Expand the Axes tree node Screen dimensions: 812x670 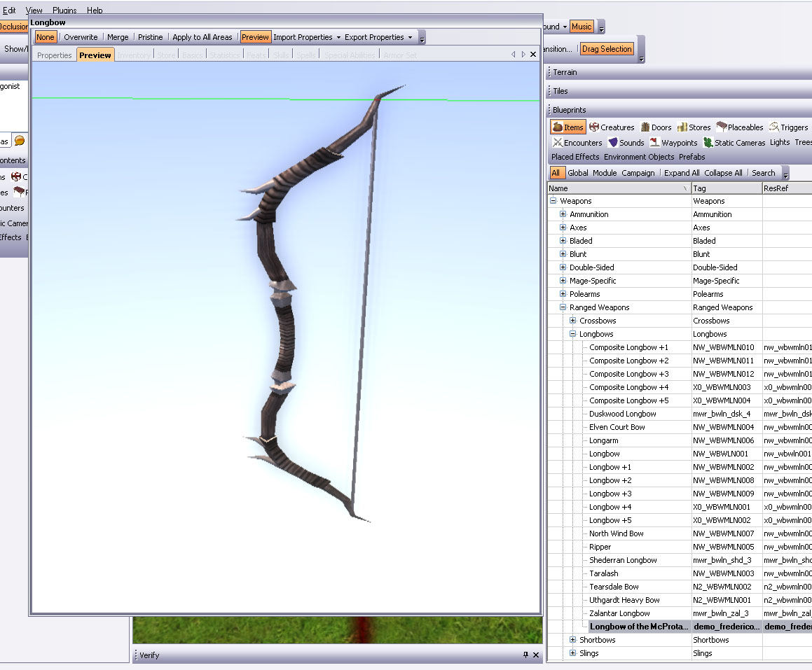tap(563, 228)
